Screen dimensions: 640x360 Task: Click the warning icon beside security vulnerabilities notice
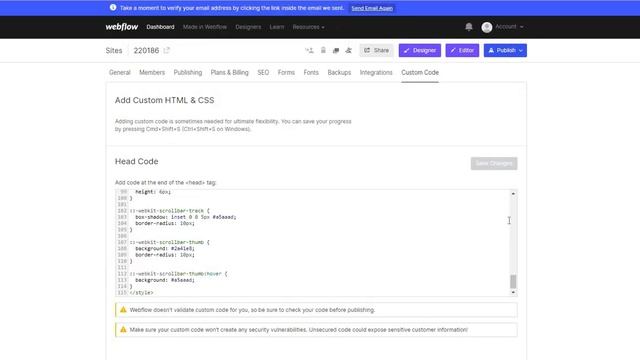tap(123, 329)
